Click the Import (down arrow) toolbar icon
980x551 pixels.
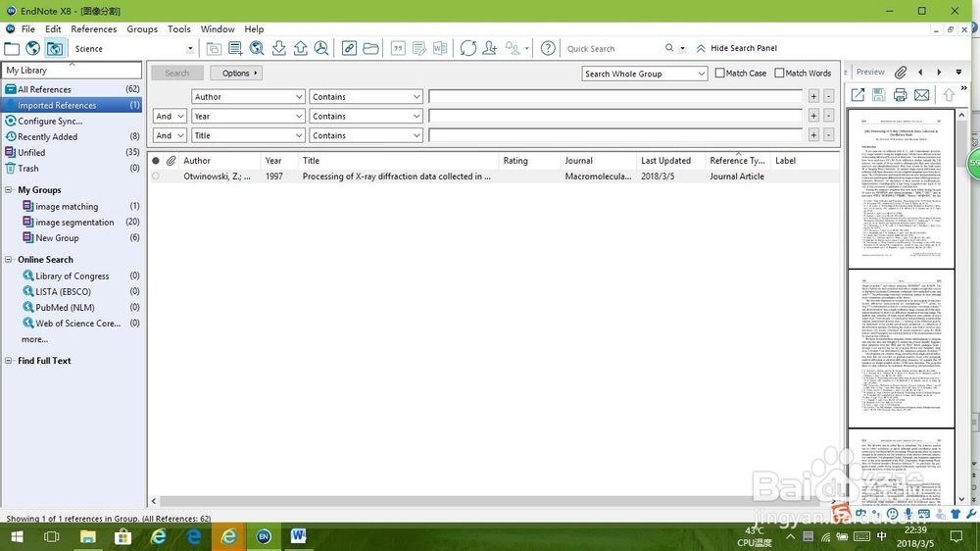click(x=278, y=48)
